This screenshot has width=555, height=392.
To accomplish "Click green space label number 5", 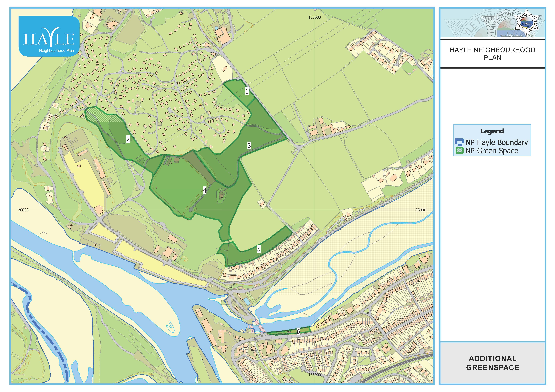I will (259, 249).
